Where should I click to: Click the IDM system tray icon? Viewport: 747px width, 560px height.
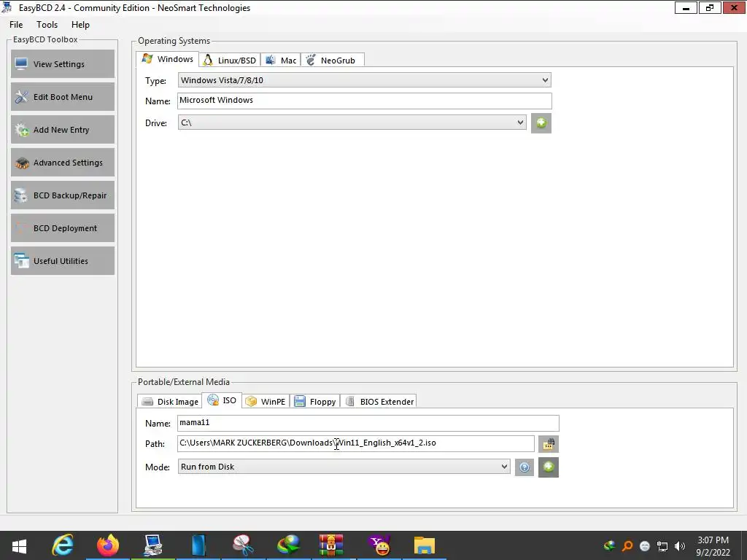(609, 545)
